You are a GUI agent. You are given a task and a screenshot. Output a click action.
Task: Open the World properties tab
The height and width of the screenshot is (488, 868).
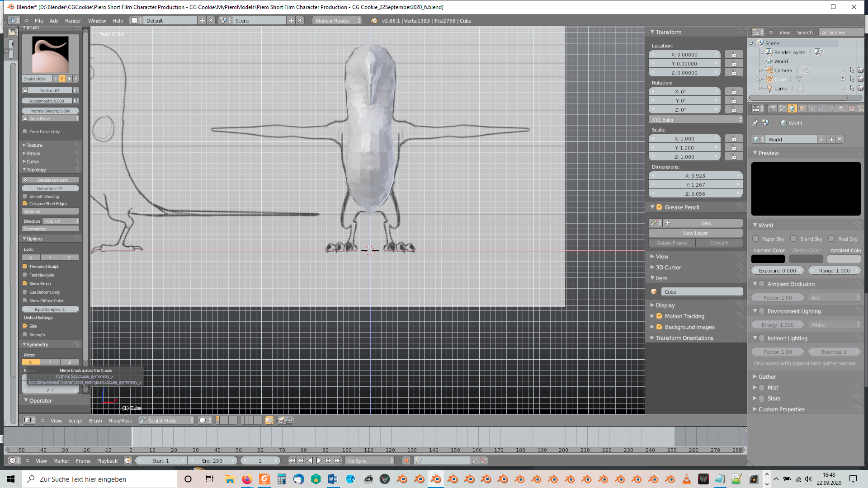point(792,109)
